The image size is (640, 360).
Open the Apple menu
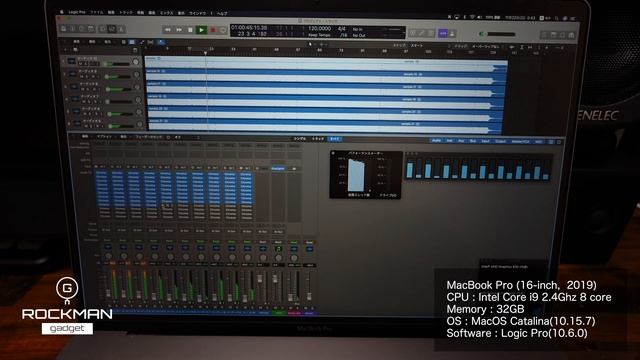(x=62, y=12)
